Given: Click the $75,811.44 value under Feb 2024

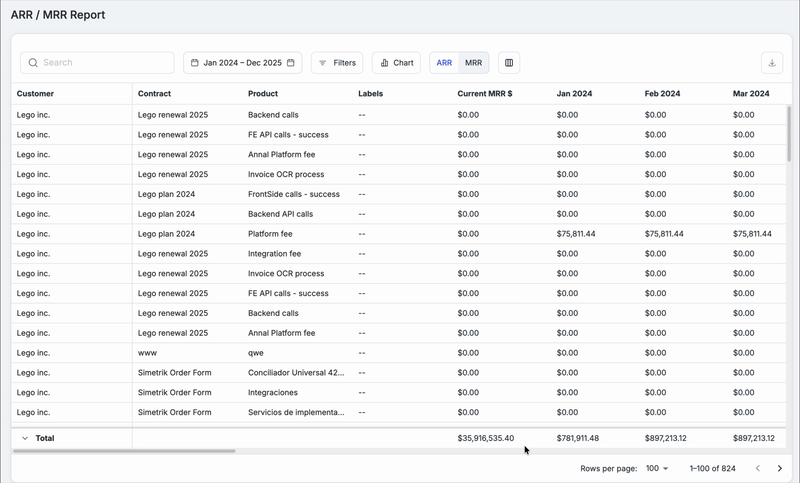Looking at the screenshot, I should (x=664, y=234).
